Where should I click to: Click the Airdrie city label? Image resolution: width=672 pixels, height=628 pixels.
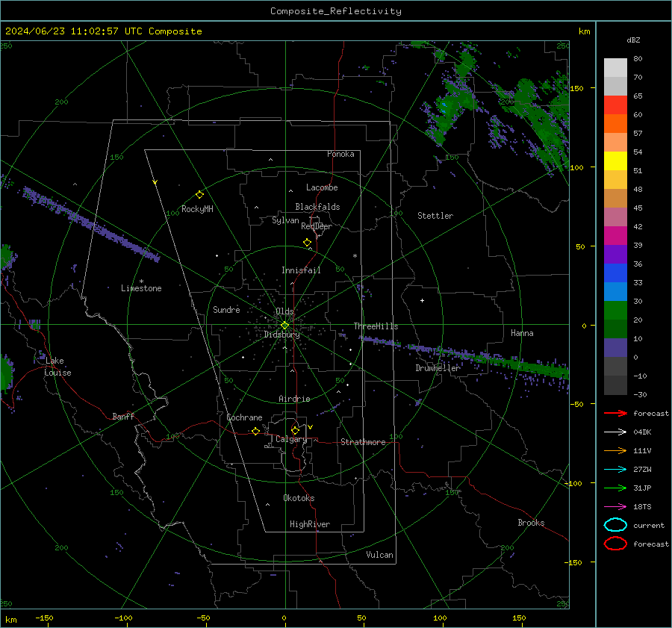coord(294,399)
